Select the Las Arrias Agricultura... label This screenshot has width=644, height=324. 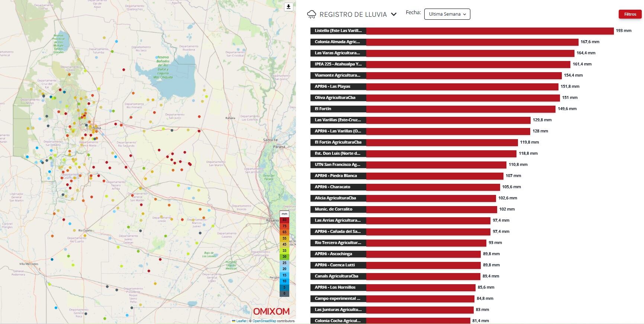pos(338,221)
